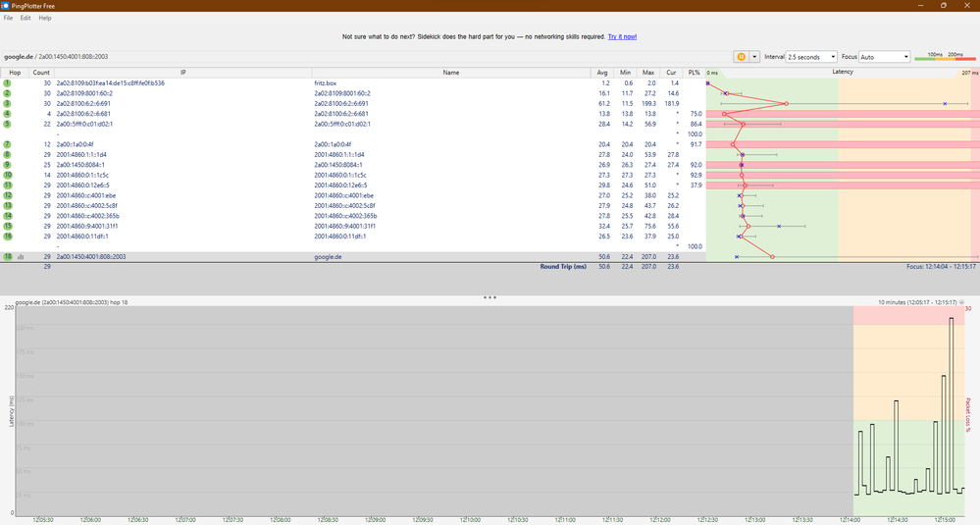
Task: Select the hop 16 green circle icon
Action: point(8,236)
